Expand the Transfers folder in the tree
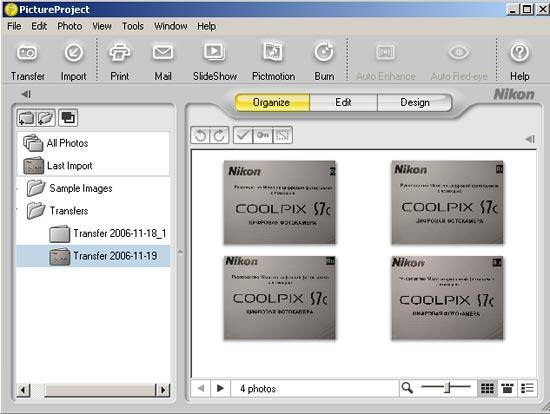Viewport: 550px width, 414px height. tap(18, 210)
